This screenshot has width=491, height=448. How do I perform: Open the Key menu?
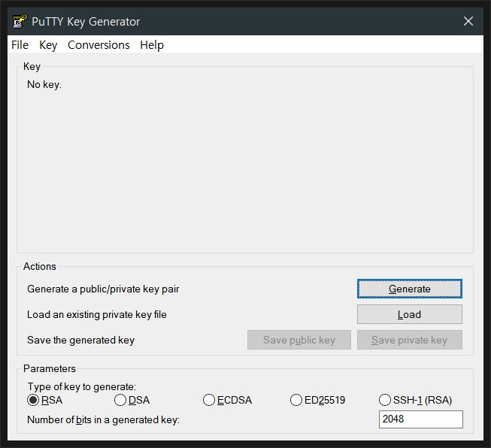click(48, 45)
